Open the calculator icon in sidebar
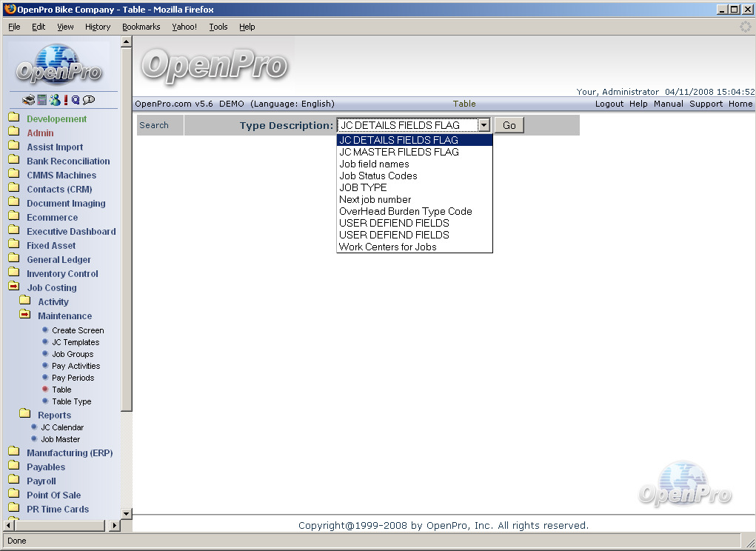Image resolution: width=756 pixels, height=551 pixels. pyautogui.click(x=42, y=100)
